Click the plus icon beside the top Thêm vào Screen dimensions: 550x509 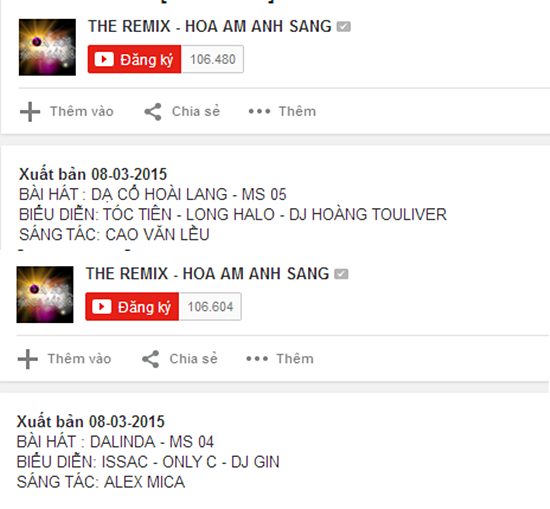click(x=30, y=112)
